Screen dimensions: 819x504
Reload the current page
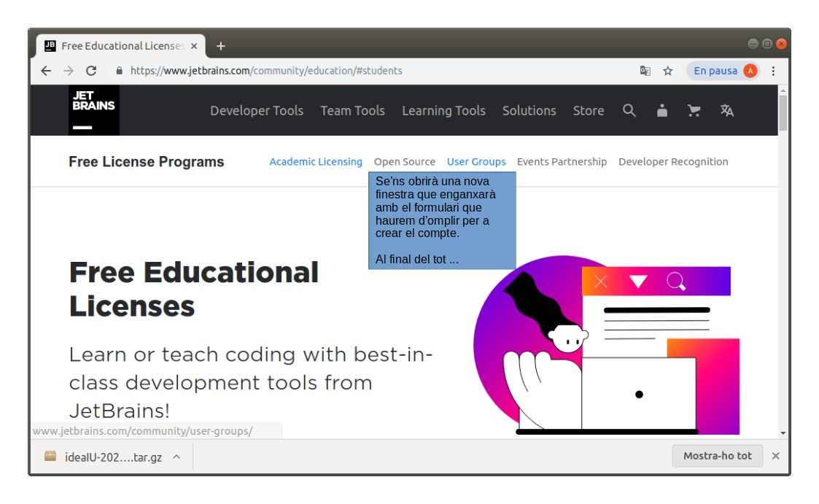click(x=91, y=71)
